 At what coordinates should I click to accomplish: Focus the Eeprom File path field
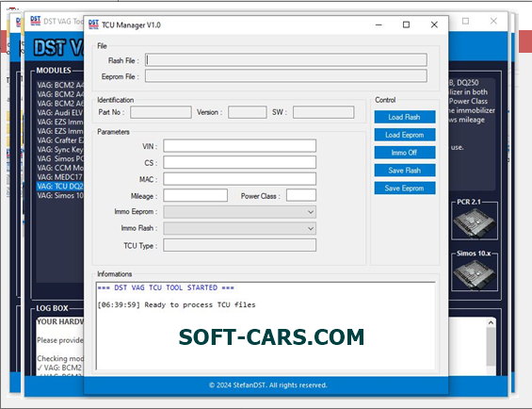pyautogui.click(x=286, y=76)
